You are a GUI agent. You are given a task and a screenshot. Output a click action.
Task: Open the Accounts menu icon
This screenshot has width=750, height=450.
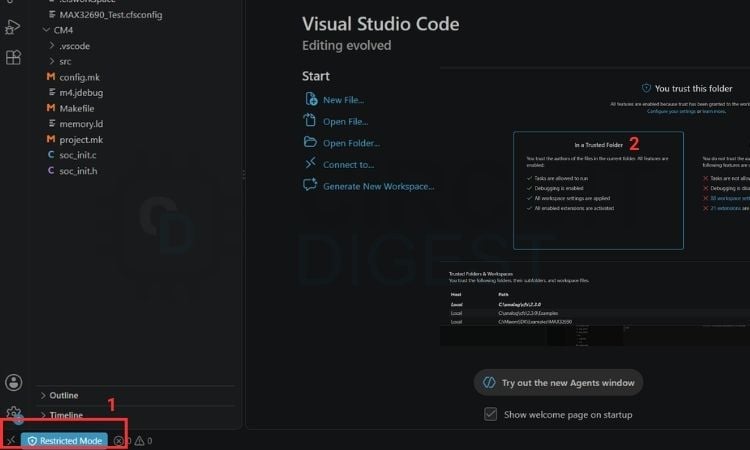point(13,383)
